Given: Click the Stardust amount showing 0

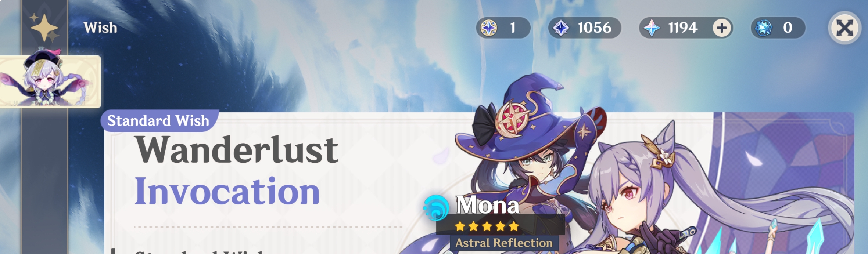Looking at the screenshot, I should coord(788,28).
